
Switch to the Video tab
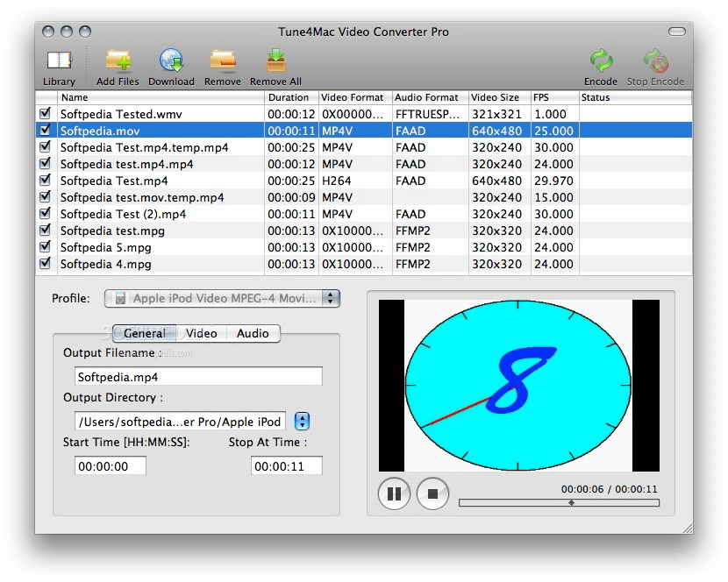coord(201,333)
